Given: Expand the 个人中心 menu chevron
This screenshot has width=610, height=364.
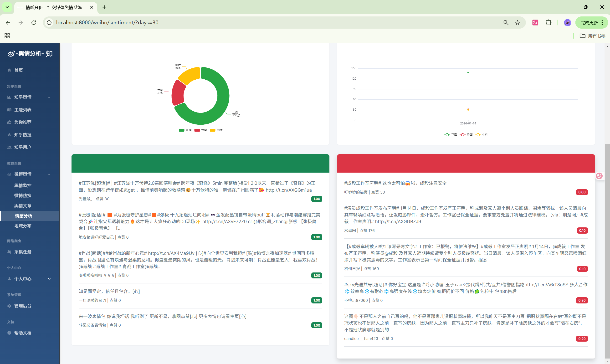Looking at the screenshot, I should 49,279.
